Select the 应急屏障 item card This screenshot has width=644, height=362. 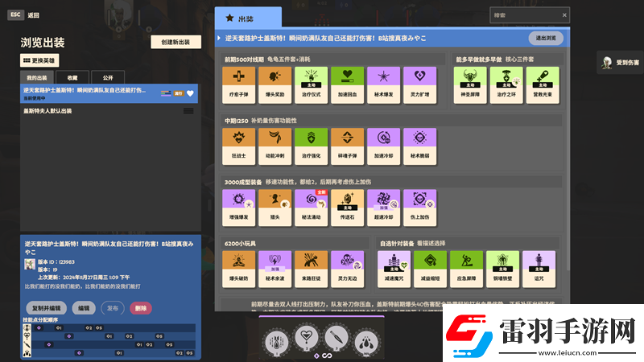(x=466, y=269)
